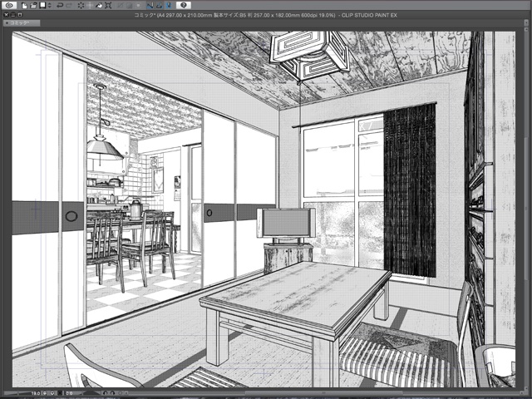Viewport: 532px width, 399px height.
Task: Click the horizontal scrollbar under the canvas
Action: pyautogui.click(x=323, y=393)
